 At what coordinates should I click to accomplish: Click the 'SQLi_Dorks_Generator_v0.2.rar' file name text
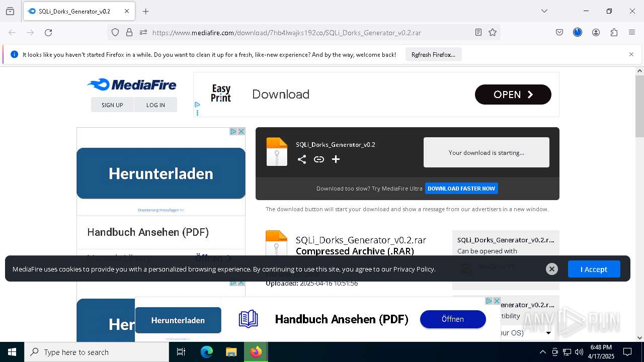[x=361, y=240]
